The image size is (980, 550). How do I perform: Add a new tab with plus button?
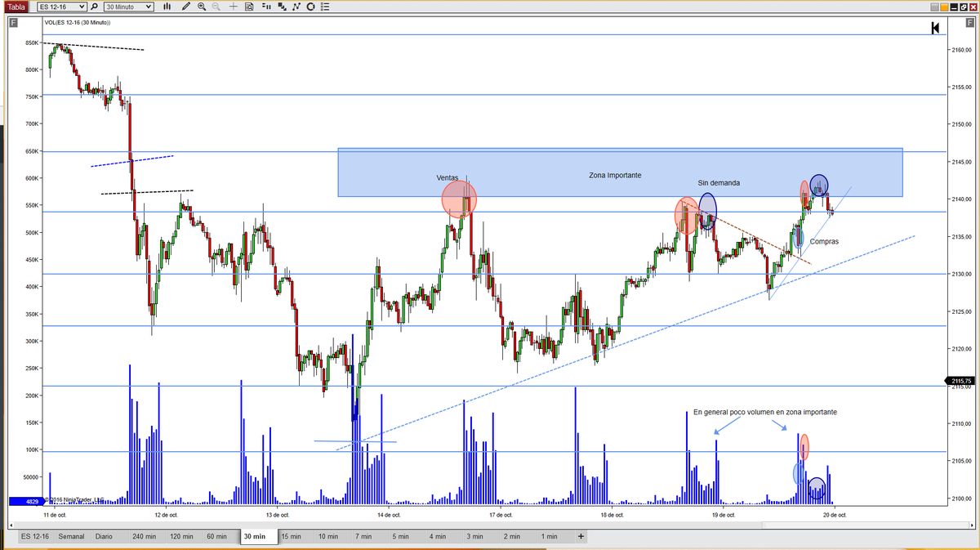click(x=581, y=536)
